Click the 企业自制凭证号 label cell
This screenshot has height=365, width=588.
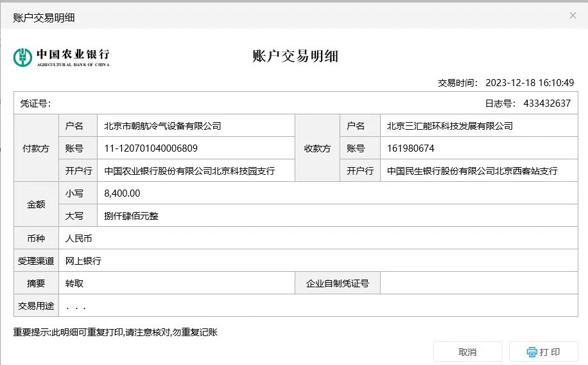[x=338, y=283]
